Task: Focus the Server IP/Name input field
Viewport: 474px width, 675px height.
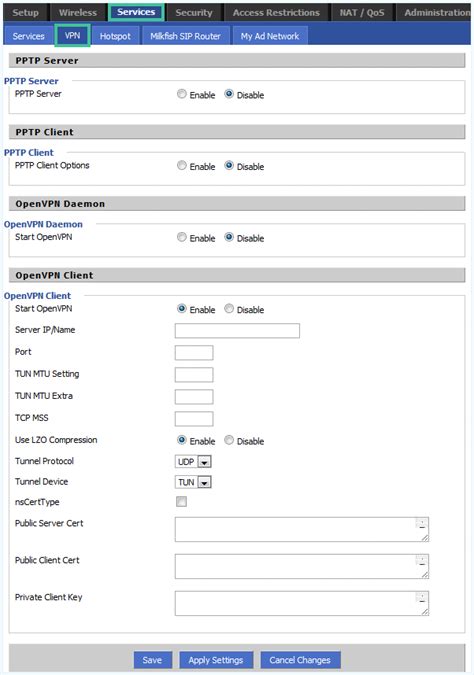Action: (237, 331)
